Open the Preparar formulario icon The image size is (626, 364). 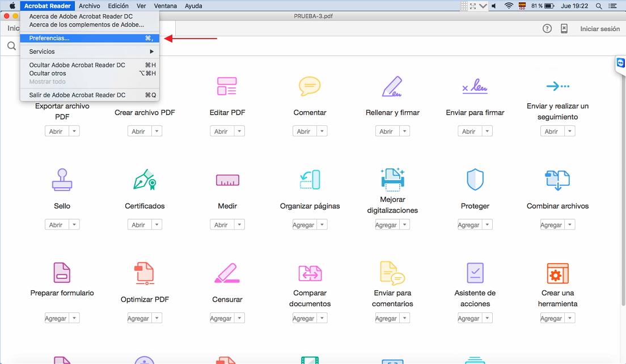coord(62,273)
